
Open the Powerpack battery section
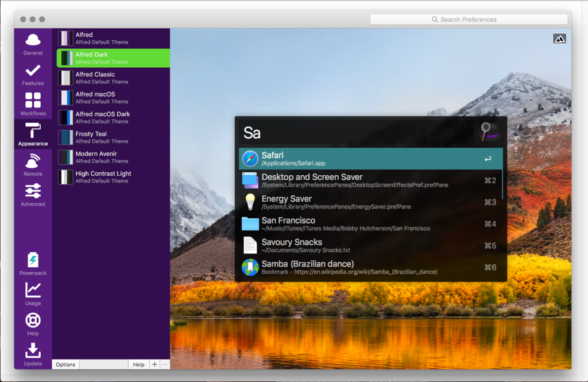[x=33, y=264]
